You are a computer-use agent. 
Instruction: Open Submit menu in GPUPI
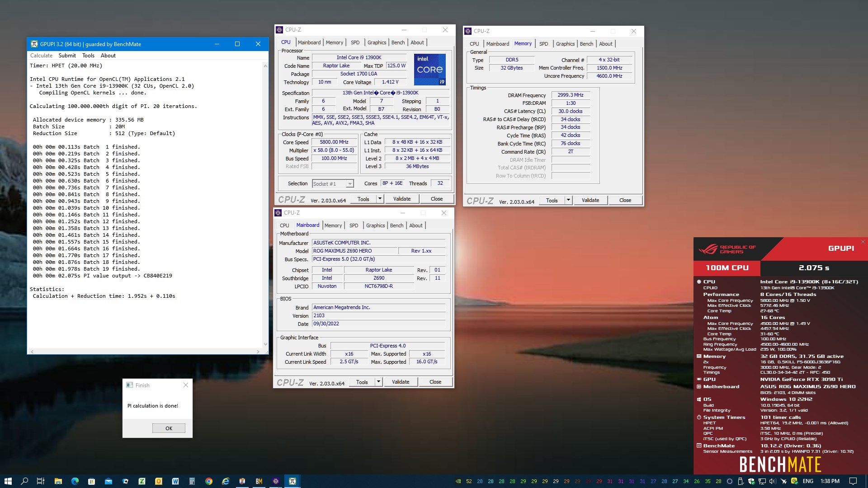coord(67,56)
